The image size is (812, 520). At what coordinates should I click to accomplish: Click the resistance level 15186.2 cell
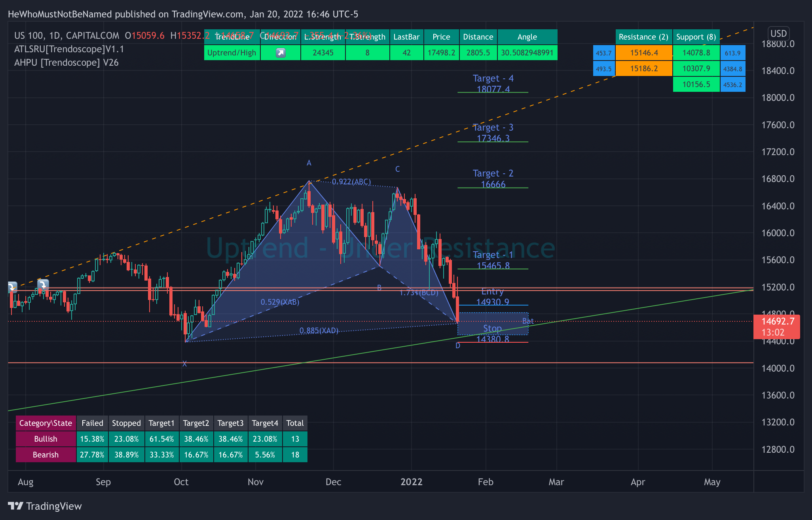click(644, 68)
